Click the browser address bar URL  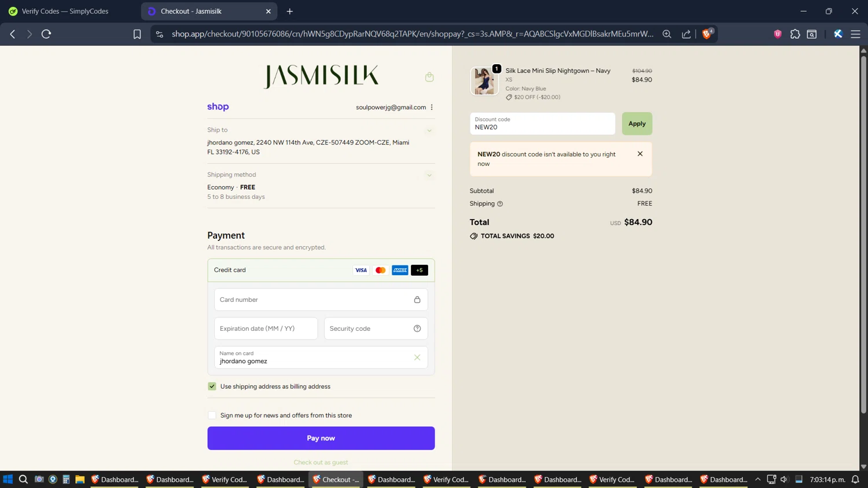coord(413,34)
